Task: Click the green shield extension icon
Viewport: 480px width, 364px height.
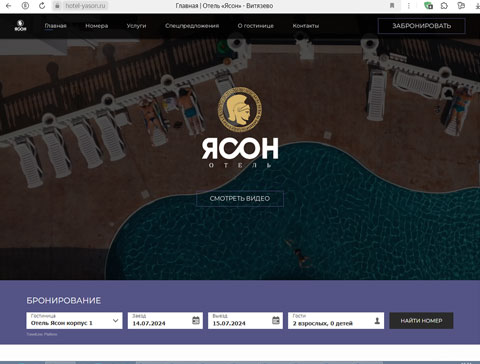Action: point(428,6)
